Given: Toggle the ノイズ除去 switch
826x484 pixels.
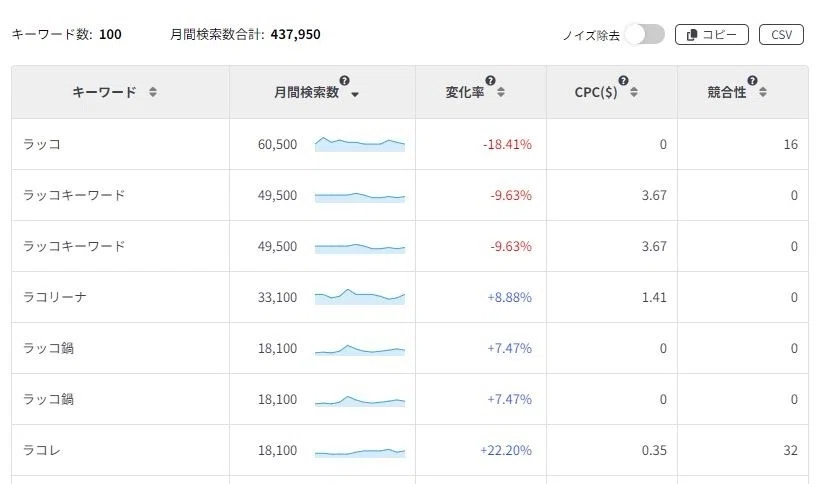Looking at the screenshot, I should tap(645, 35).
